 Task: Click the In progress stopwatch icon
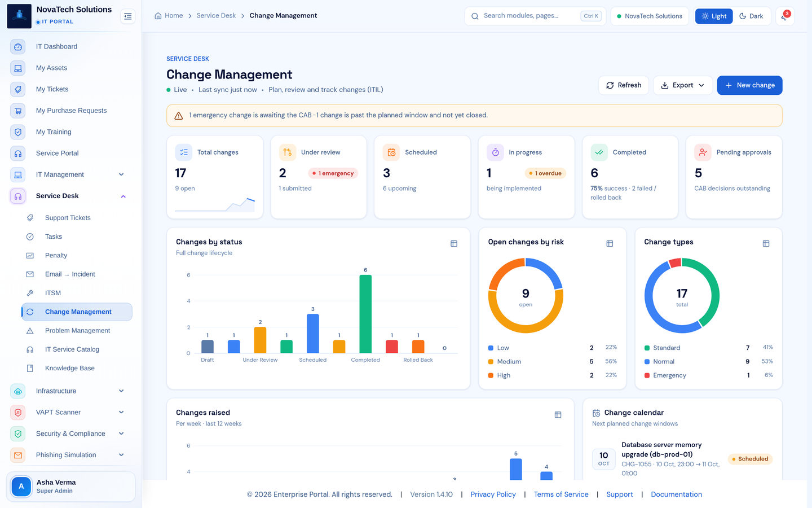[x=495, y=152]
